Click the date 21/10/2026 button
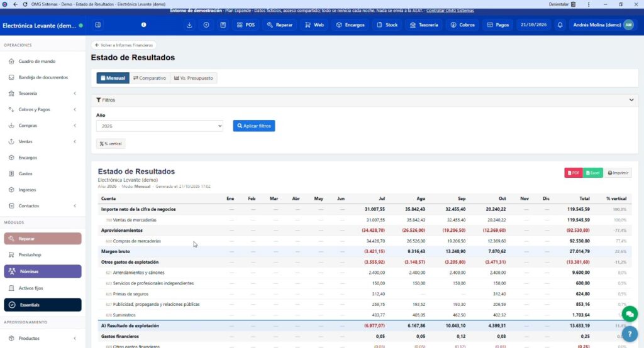Screen dimensions: 644x348 (533, 25)
